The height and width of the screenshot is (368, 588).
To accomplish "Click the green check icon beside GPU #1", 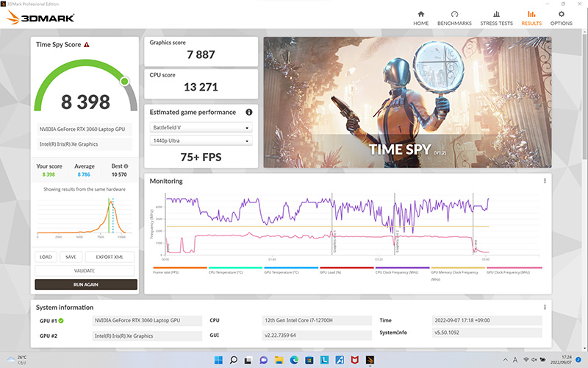I will coord(61,321).
